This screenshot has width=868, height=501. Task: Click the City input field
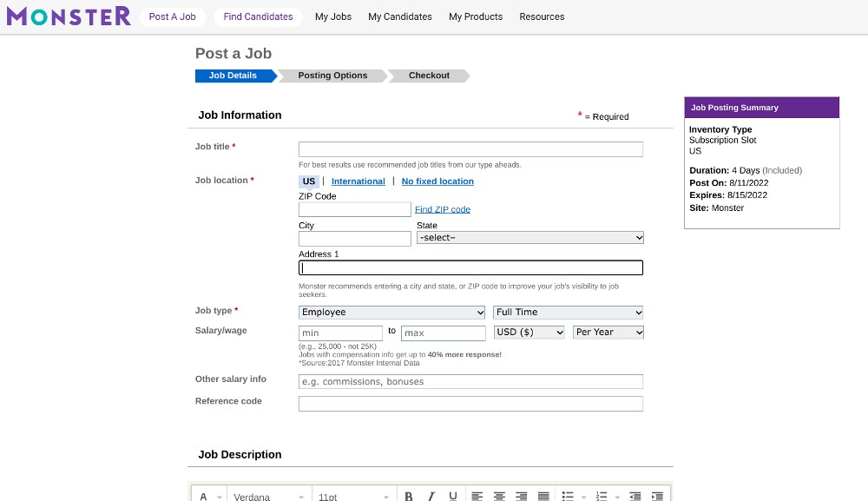[x=355, y=239]
